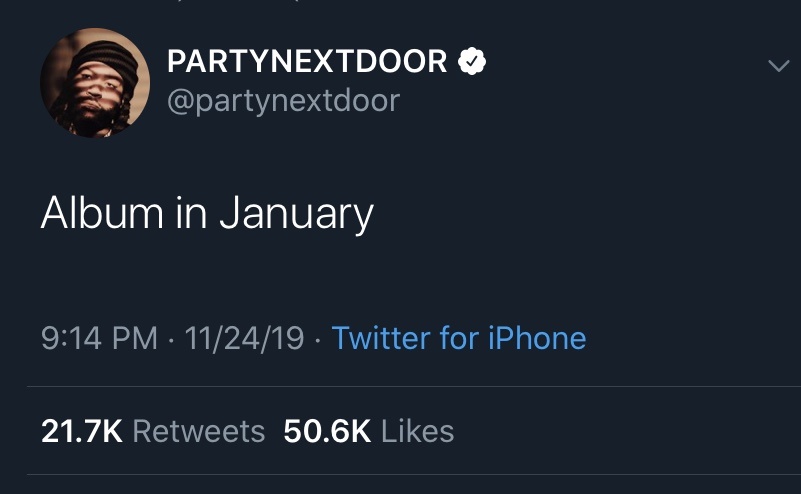Viewport: 801px width, 494px height.
Task: Open the @partynextdoor handle link
Action: 283,101
